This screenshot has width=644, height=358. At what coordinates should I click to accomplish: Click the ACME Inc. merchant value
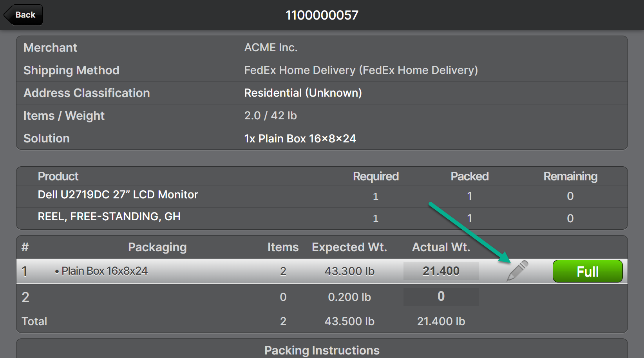pos(271,48)
